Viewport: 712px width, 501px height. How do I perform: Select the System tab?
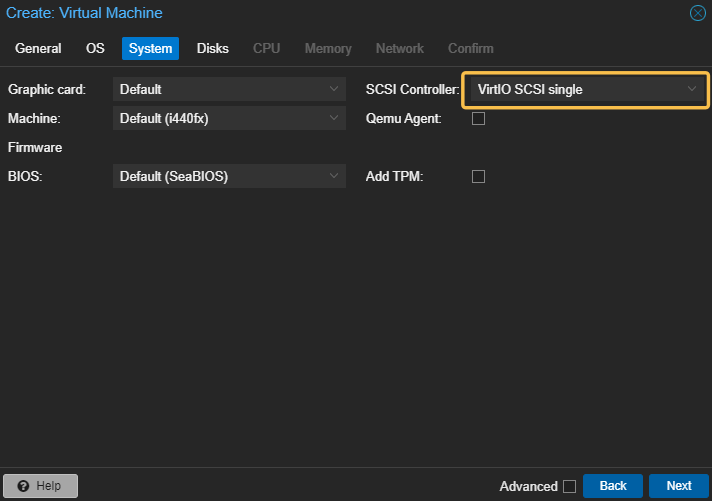coord(150,48)
